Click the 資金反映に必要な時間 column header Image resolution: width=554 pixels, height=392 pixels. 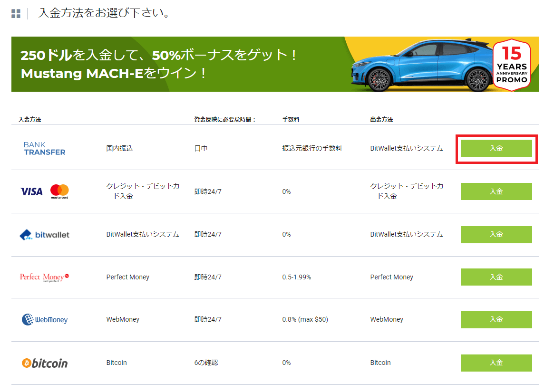click(x=225, y=120)
